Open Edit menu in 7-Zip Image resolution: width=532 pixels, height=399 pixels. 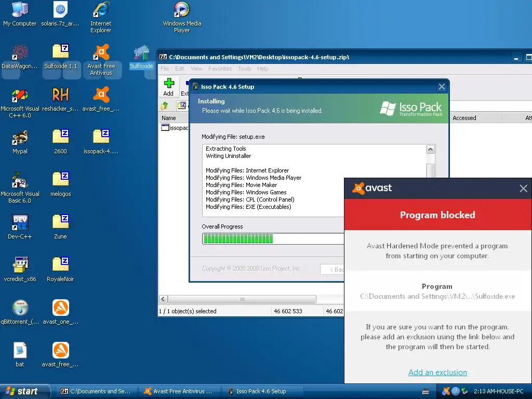pyautogui.click(x=180, y=69)
